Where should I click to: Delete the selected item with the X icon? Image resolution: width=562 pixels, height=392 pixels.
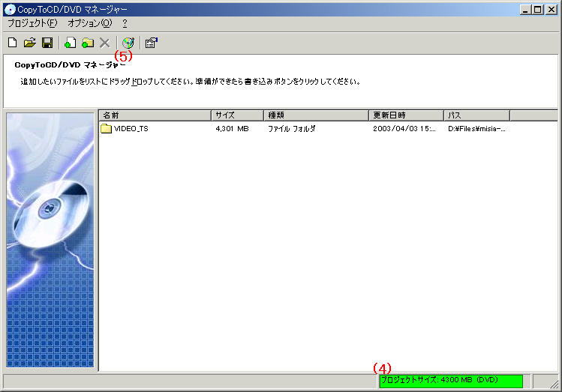coord(104,43)
